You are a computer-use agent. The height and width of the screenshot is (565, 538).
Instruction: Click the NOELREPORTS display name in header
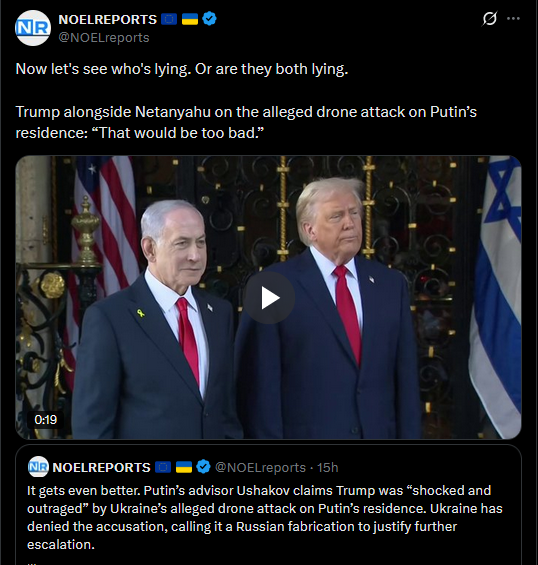(107, 19)
